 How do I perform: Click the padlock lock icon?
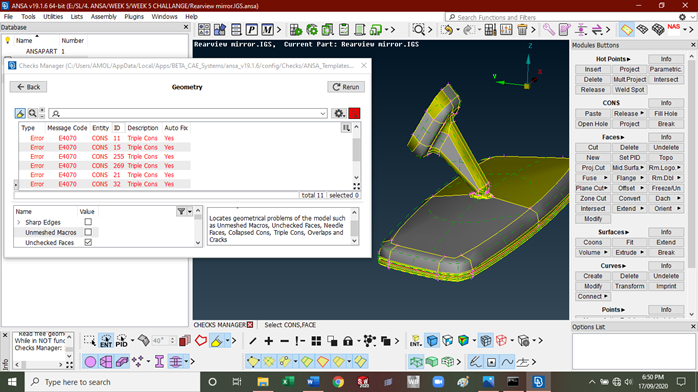[348, 341]
